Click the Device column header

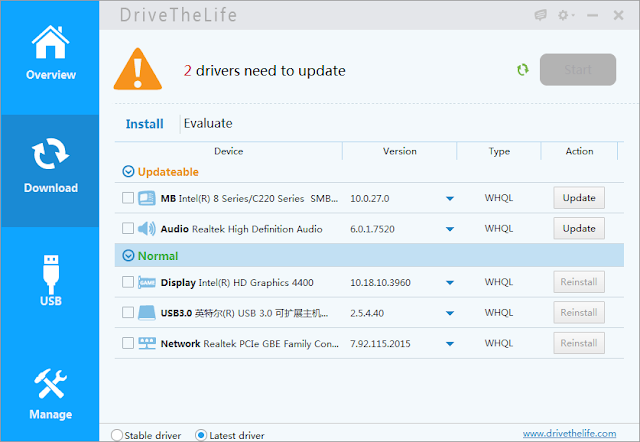point(229,151)
